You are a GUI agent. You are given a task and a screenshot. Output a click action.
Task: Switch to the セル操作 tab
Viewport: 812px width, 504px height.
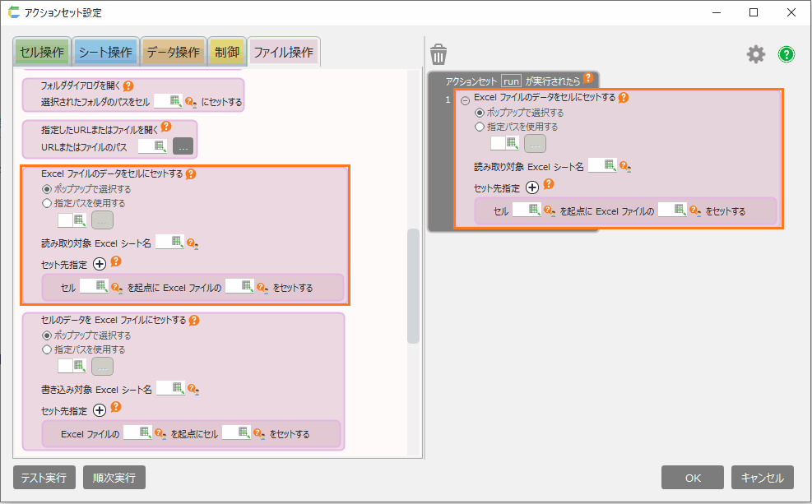[41, 53]
